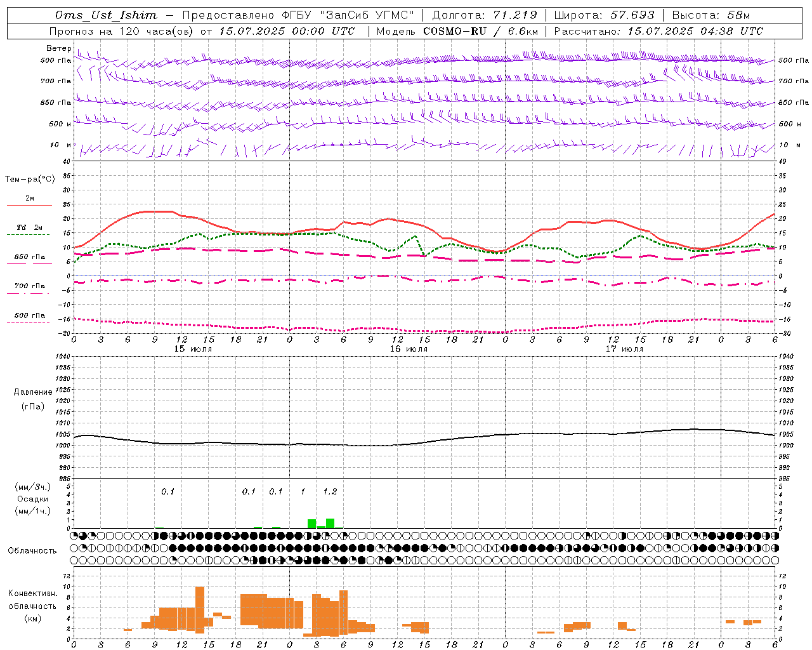The height and width of the screenshot is (650, 812).
Task: Select the elevation label Высота: 58м
Action: point(711,15)
